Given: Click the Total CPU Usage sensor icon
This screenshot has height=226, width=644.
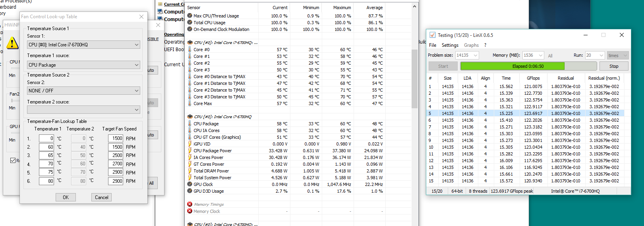Looking at the screenshot, I should pos(190,23).
